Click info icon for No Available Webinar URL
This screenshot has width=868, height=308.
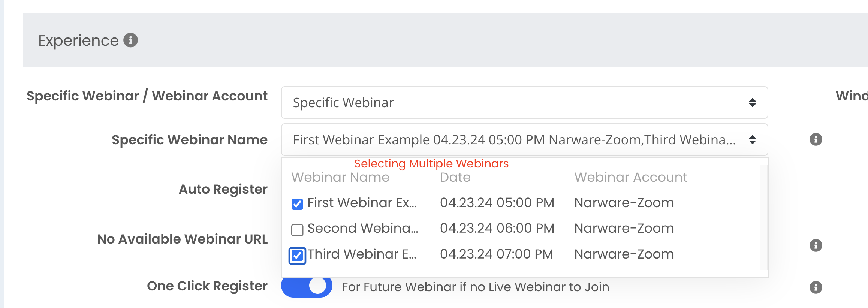[816, 245]
